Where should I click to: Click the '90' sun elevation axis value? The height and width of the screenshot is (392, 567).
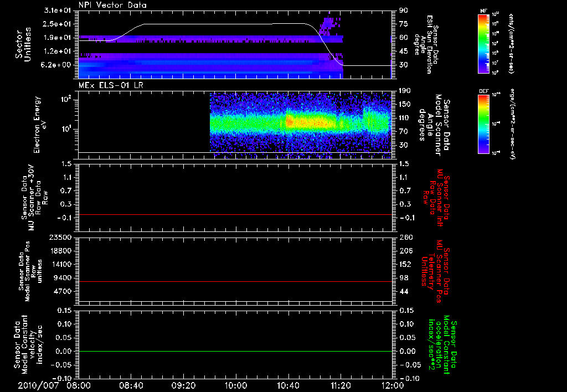[404, 11]
